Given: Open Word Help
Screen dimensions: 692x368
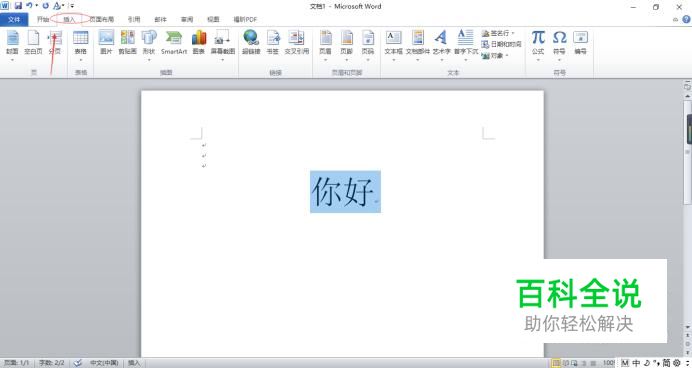Looking at the screenshot, I should coord(687,19).
